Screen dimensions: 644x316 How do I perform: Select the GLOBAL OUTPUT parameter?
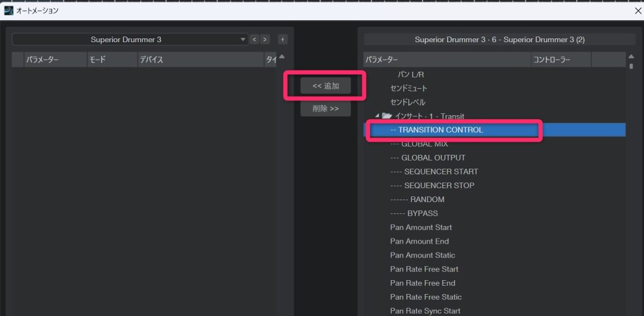[x=428, y=157]
